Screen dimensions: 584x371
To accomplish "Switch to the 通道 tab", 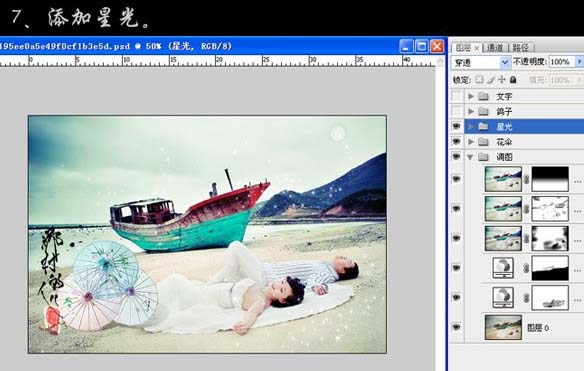I will [x=495, y=48].
